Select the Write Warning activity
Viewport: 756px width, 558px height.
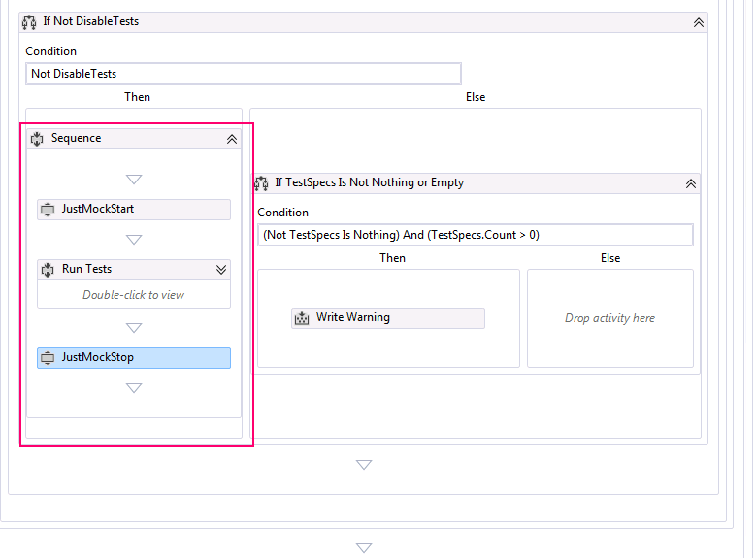388,318
